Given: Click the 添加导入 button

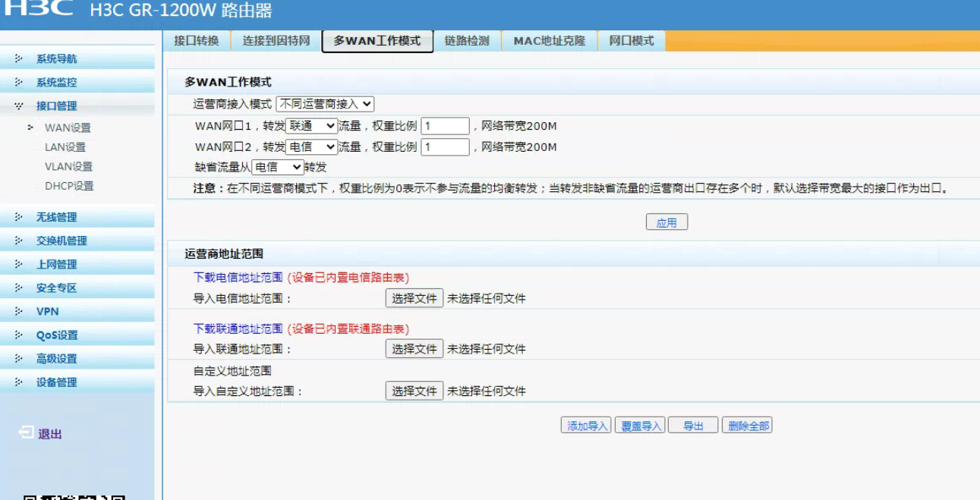Looking at the screenshot, I should click(586, 426).
